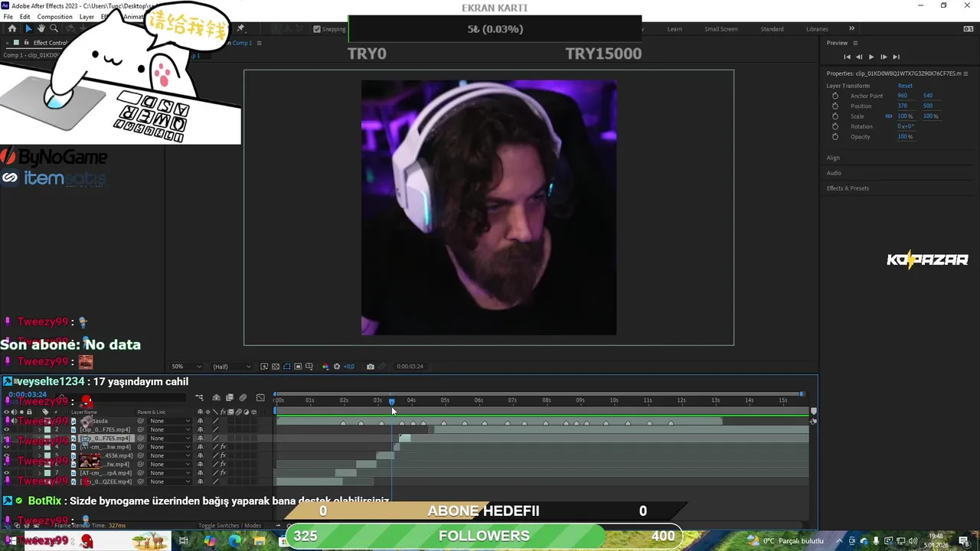Switch to the Libraries workspace
Screen dimensions: 980x551
(817, 29)
